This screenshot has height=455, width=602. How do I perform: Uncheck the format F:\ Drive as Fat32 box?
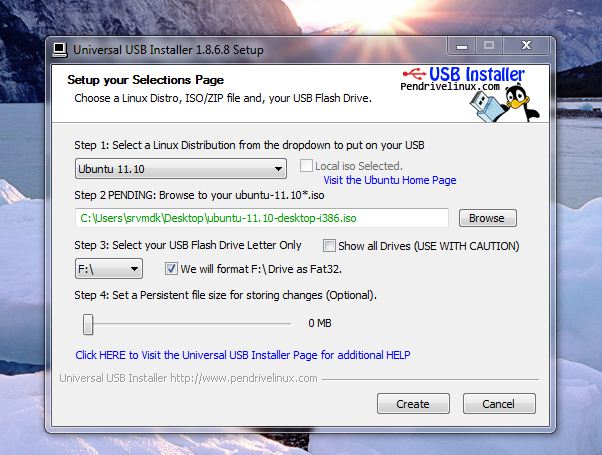pyautogui.click(x=171, y=268)
